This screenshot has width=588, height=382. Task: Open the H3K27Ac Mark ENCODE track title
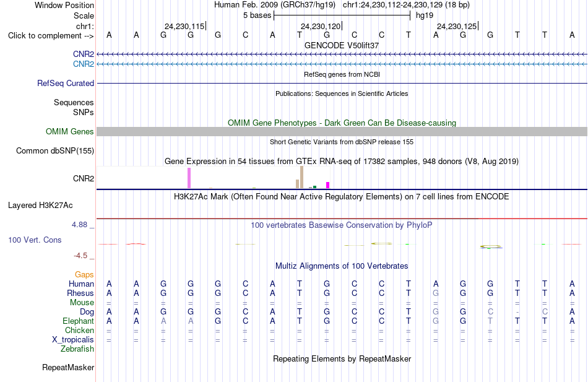(342, 197)
